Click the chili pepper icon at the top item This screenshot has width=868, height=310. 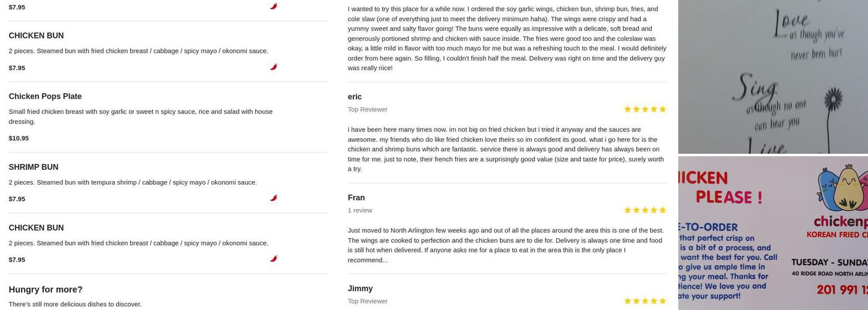pyautogui.click(x=273, y=6)
